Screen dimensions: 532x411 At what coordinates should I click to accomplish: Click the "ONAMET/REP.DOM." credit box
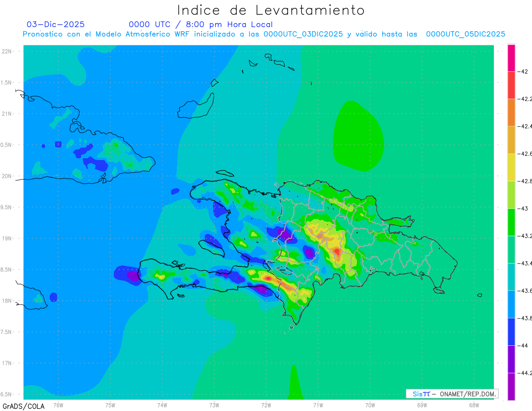pos(452,394)
